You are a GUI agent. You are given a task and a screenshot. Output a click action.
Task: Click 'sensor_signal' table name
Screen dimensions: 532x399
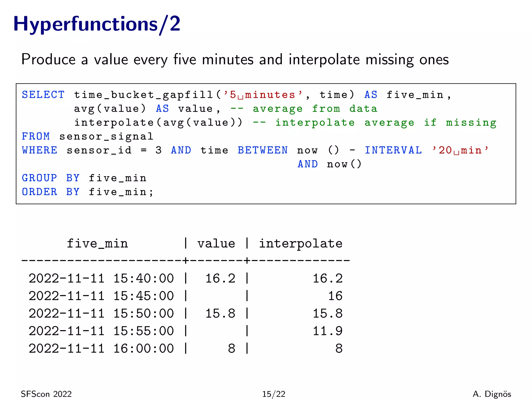(106, 137)
